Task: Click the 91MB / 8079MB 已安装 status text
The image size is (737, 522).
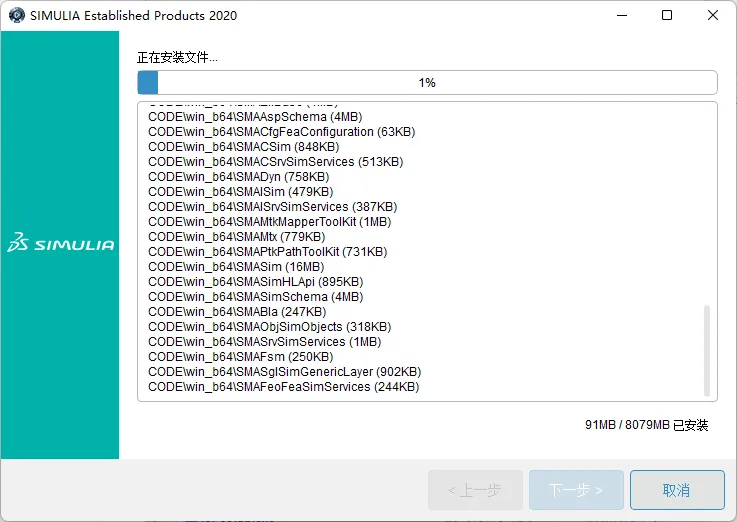Action: tap(646, 425)
